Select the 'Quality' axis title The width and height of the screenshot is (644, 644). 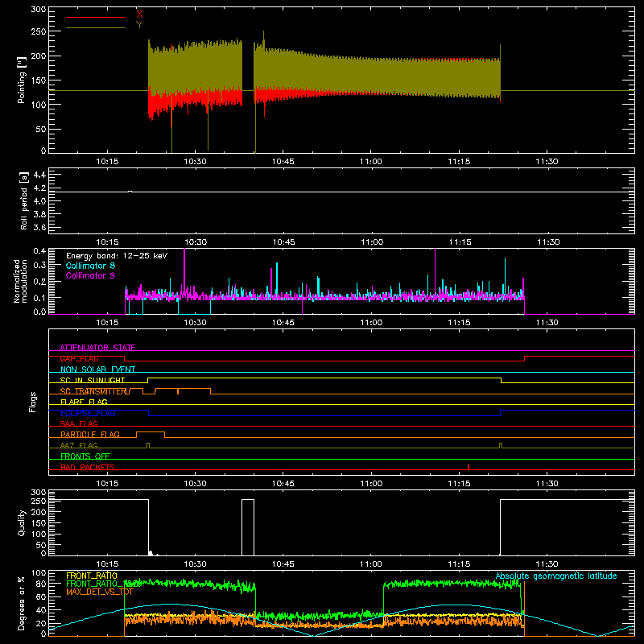[22, 522]
